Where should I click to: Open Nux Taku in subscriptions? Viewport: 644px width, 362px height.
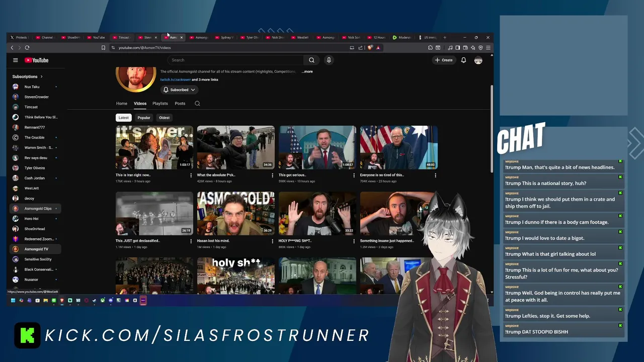tap(35, 87)
